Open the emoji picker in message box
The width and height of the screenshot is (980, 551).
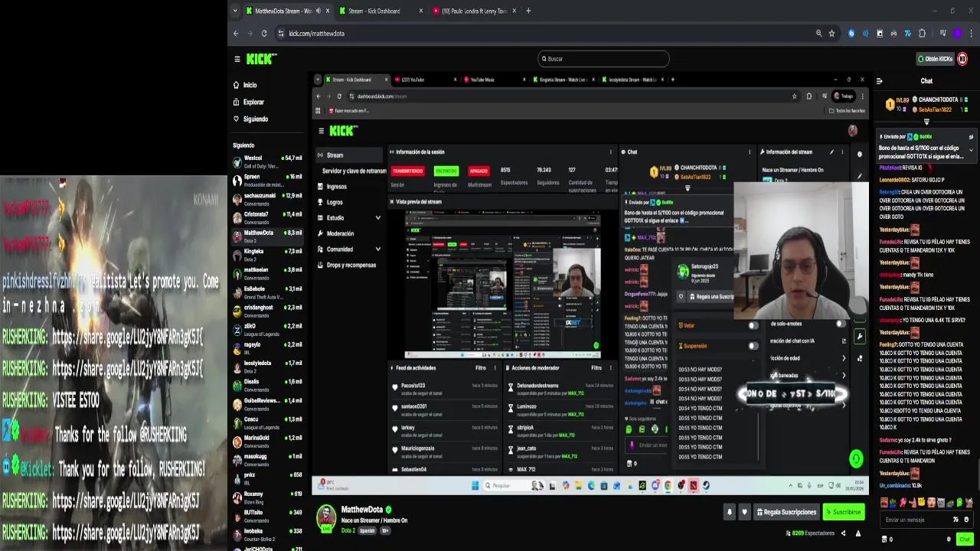(968, 520)
